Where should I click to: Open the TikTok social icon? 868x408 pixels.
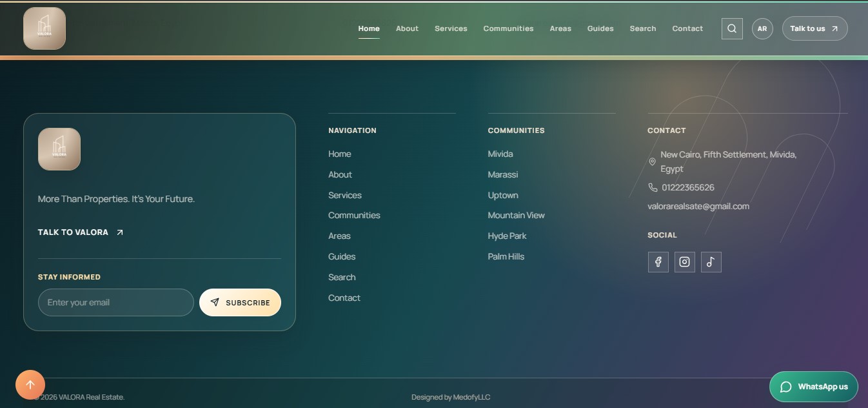pos(711,261)
